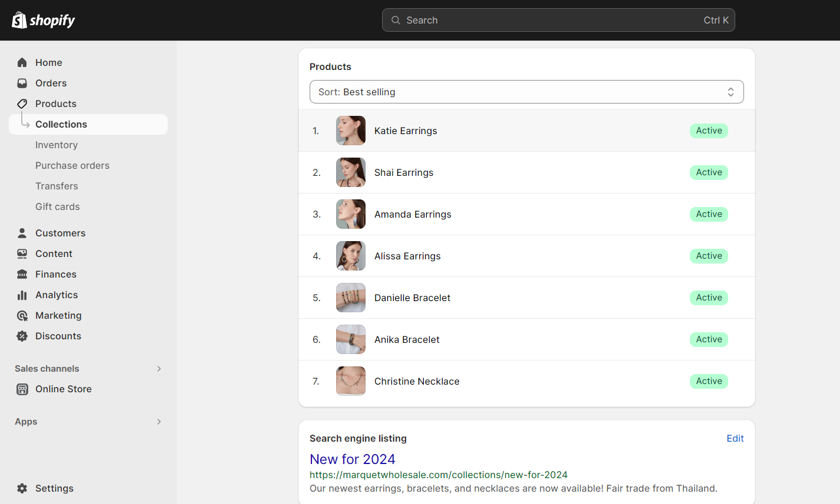This screenshot has height=504, width=840.
Task: Click the Marketing target icon
Action: [22, 315]
